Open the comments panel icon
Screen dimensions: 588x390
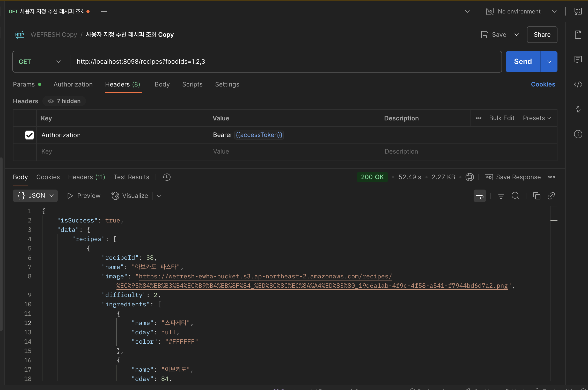[578, 60]
